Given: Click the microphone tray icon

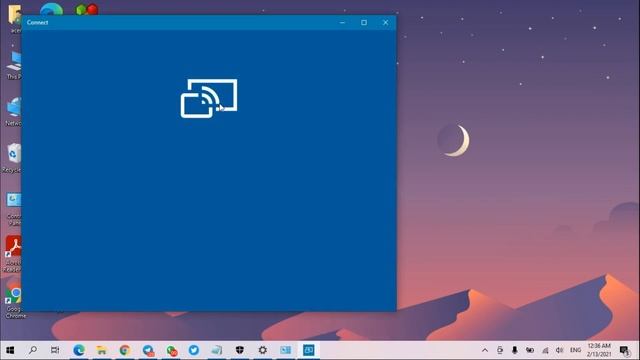Looking at the screenshot, I should pyautogui.click(x=515, y=350).
